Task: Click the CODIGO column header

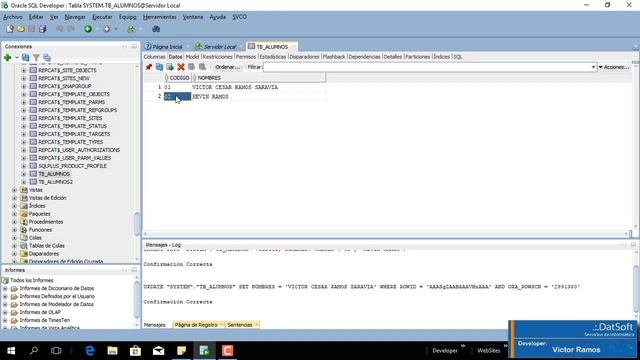Action: pyautogui.click(x=177, y=78)
